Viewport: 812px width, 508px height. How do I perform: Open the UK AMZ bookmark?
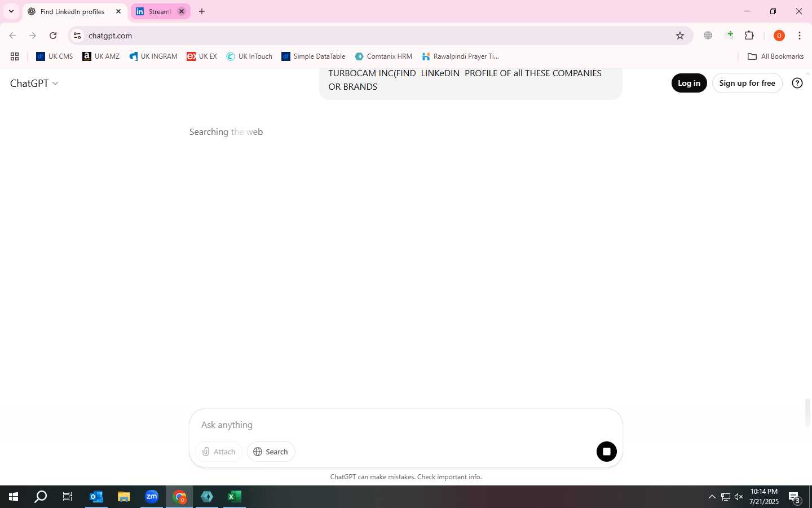pyautogui.click(x=101, y=56)
